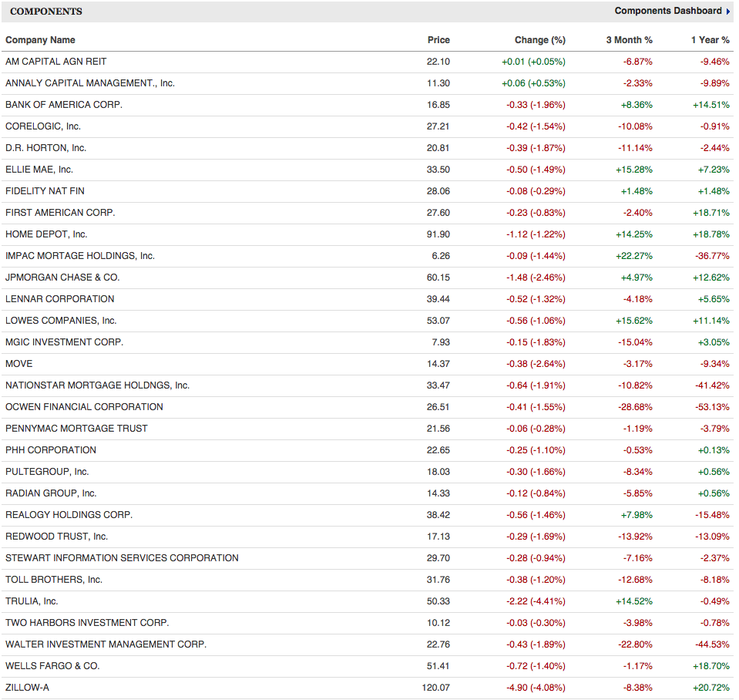Select TRULIA, Inc. in the table
The height and width of the screenshot is (700, 739).
tap(32, 601)
